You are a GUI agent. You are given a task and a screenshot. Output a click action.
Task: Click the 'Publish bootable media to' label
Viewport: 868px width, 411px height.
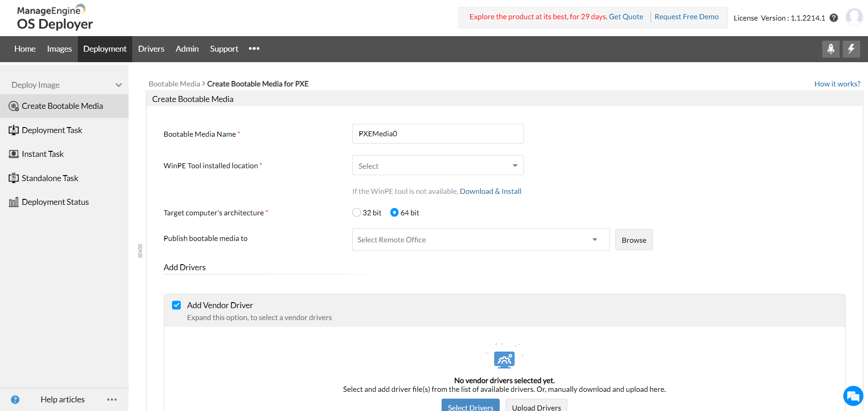(x=205, y=239)
